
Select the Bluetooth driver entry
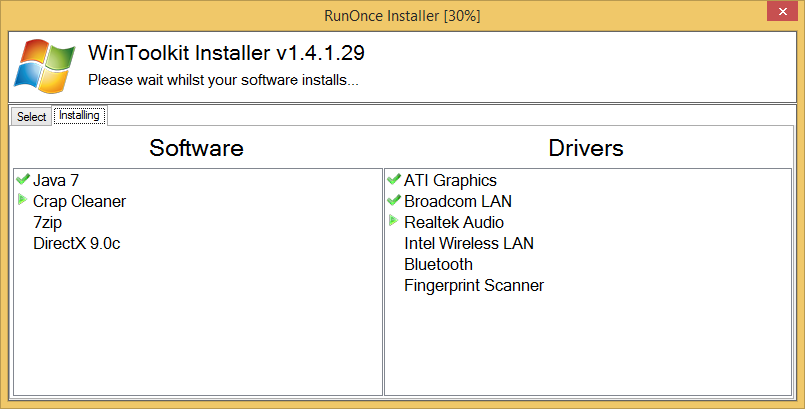click(x=438, y=264)
